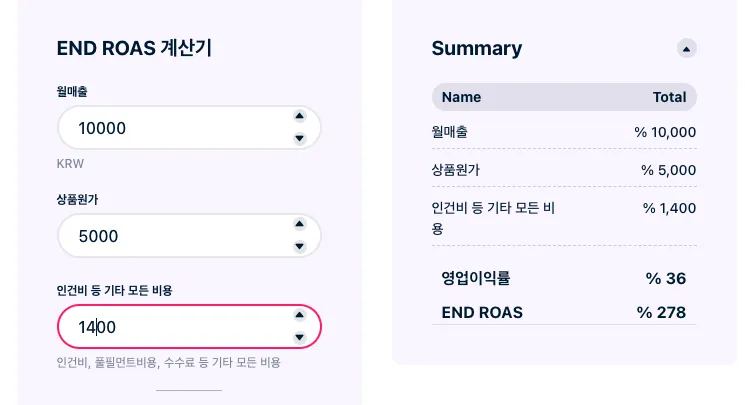Screen dimensions: 745x405
Task: Click the Total column header
Action: tap(669, 97)
